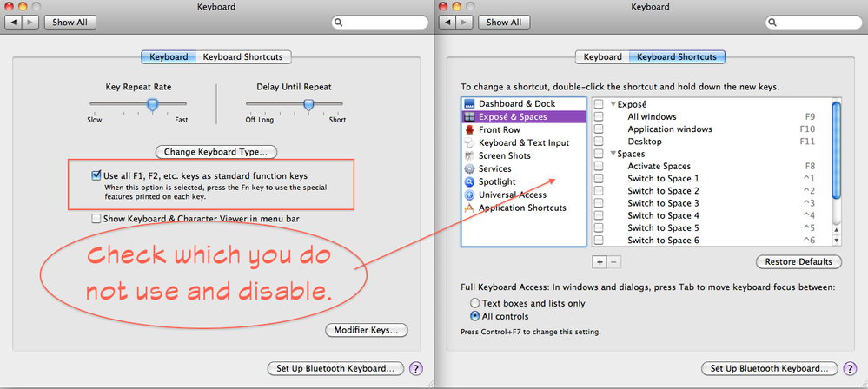The width and height of the screenshot is (868, 389).
Task: Check the Spaces group checkbox
Action: [x=599, y=154]
